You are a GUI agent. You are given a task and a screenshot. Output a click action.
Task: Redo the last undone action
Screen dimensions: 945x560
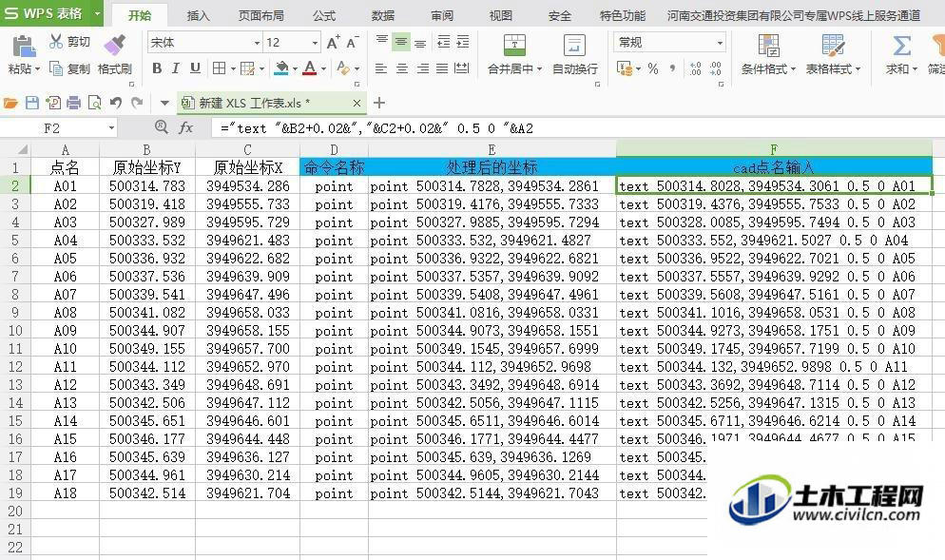[x=137, y=103]
